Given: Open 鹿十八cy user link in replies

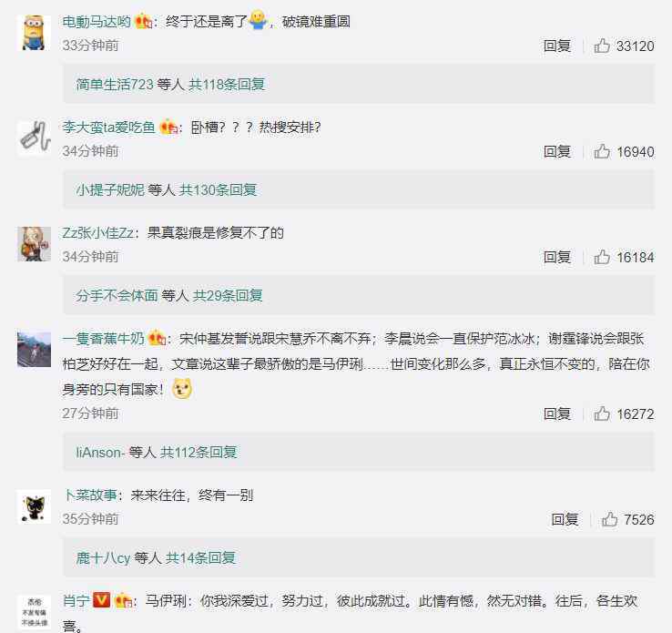Looking at the screenshot, I should tap(103, 557).
